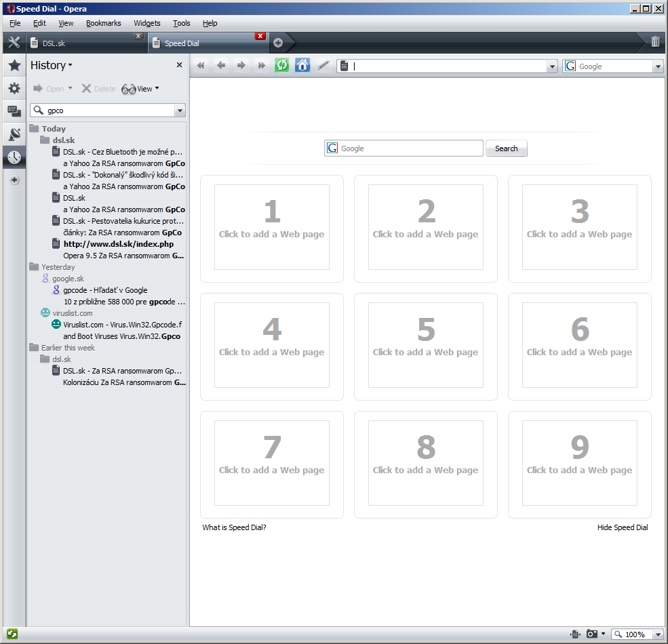Click the magnifier icon in history search
This screenshot has width=668, height=644.
pos(39,110)
